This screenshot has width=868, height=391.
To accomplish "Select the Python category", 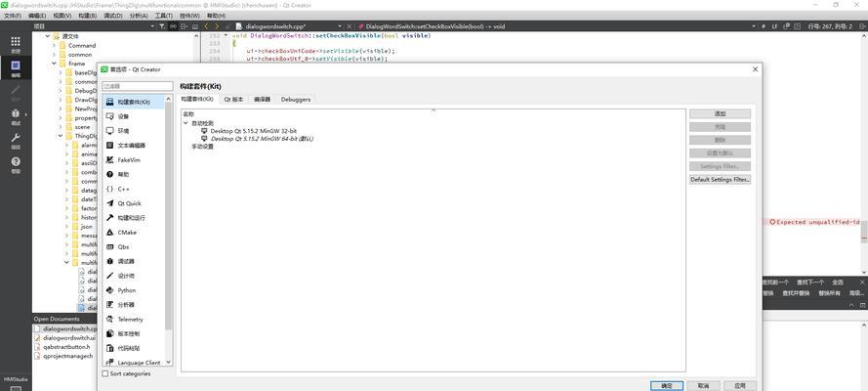I will pyautogui.click(x=133, y=290).
